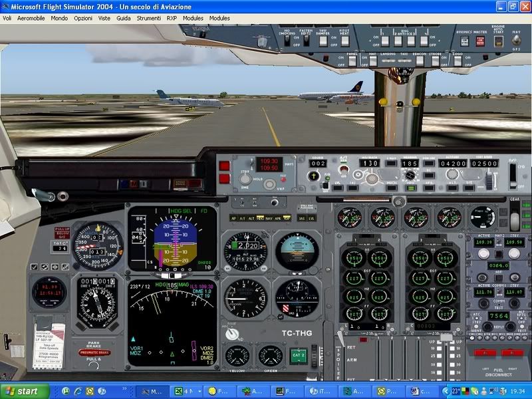The image size is (532, 399).
Task: Toggle the Panel lights switch
Action: pyautogui.click(x=352, y=61)
